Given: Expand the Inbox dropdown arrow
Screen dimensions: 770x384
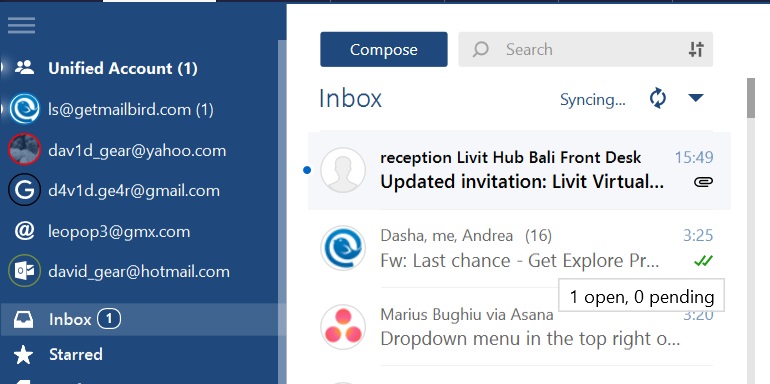Looking at the screenshot, I should tap(696, 98).
